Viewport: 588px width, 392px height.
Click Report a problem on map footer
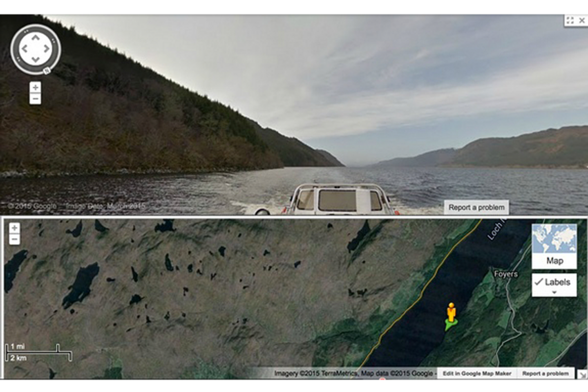pyautogui.click(x=545, y=373)
